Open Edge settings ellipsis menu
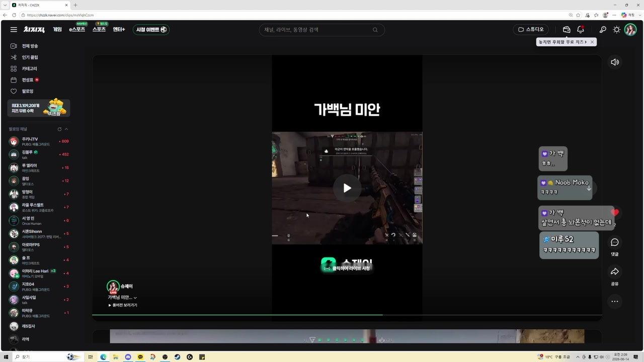This screenshot has height=362, width=644. 614,15
